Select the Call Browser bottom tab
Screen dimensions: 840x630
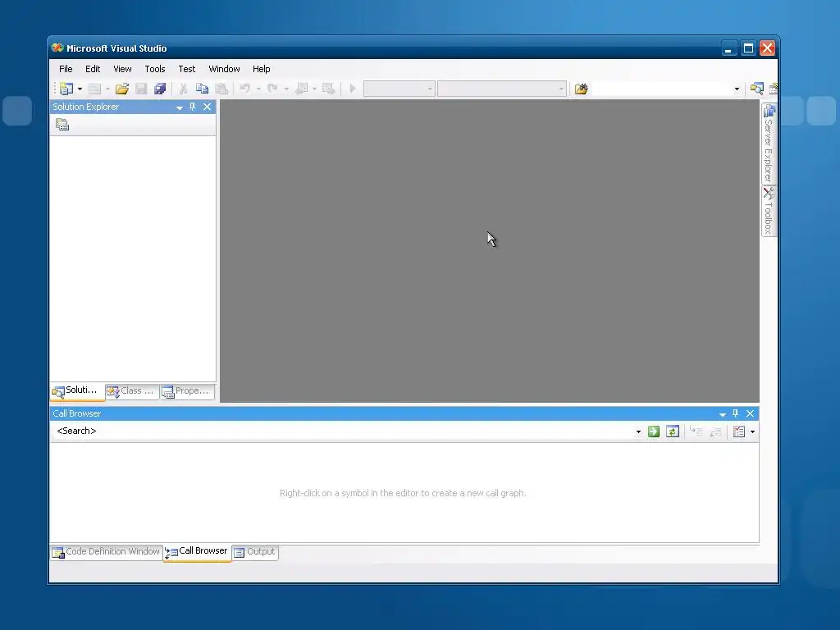coord(197,552)
